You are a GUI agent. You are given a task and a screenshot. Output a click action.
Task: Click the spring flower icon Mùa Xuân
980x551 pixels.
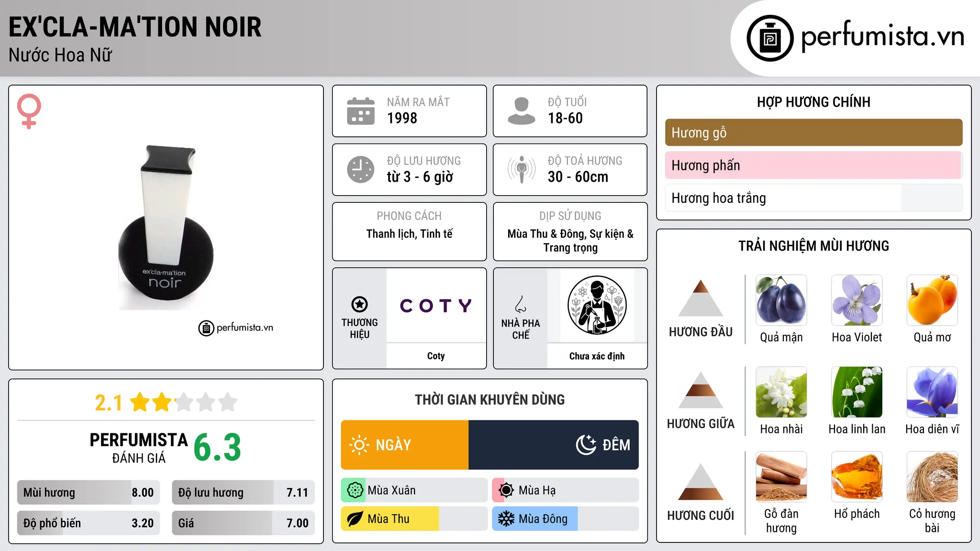point(355,490)
